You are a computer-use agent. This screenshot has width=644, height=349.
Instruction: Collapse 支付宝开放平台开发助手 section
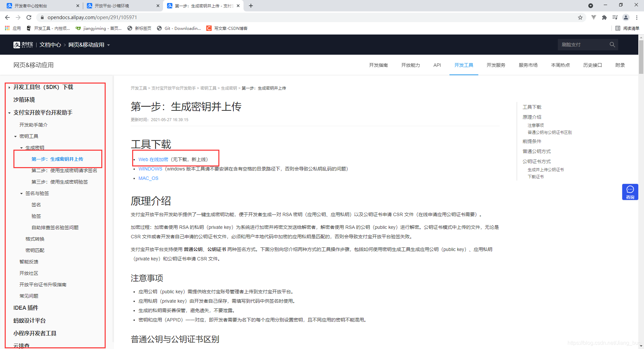(x=9, y=113)
